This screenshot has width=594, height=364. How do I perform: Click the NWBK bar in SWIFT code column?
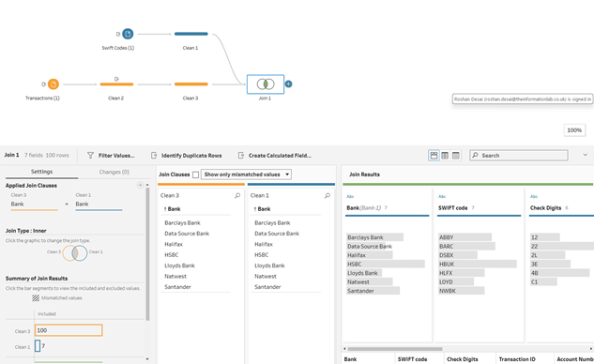(462, 291)
